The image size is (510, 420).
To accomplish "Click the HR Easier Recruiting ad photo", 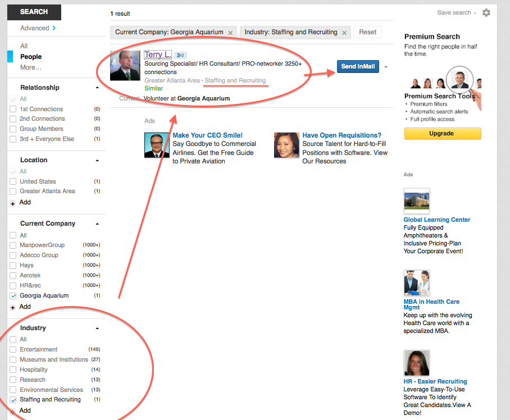I will coord(417,363).
